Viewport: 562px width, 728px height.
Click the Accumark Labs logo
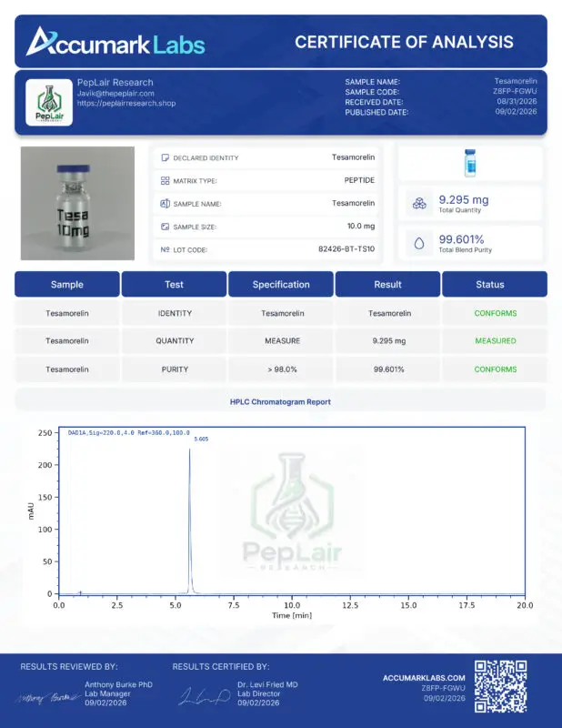point(115,42)
